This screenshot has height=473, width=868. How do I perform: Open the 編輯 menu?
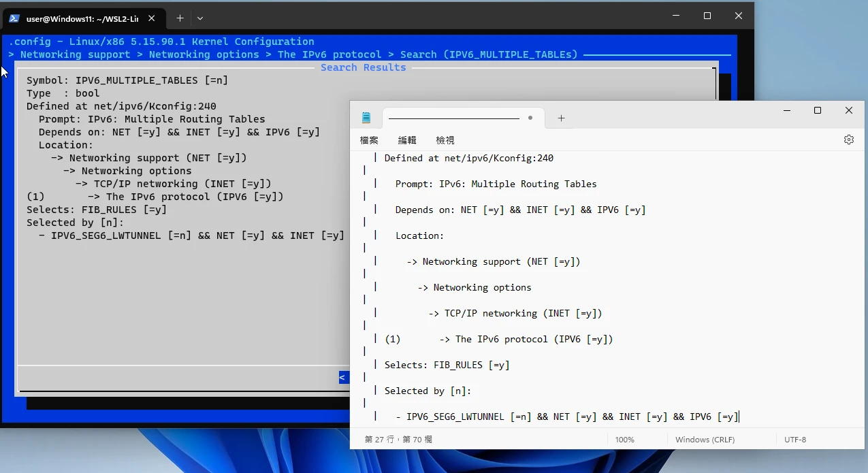407,140
